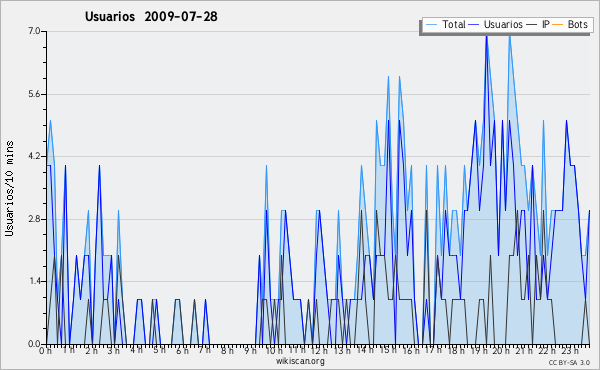This screenshot has height=370, width=600.
Task: Click the x-axis label '22 h'
Action: tap(547, 351)
